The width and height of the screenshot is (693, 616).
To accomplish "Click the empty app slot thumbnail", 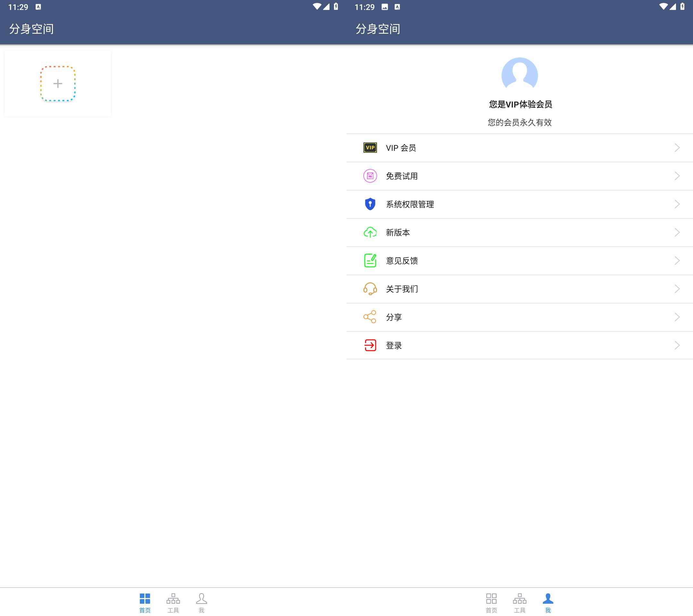I will (x=57, y=83).
